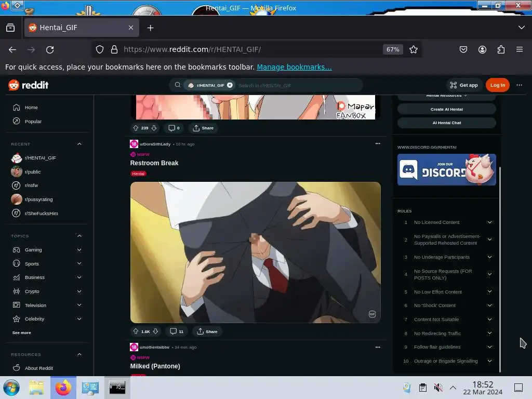Viewport: 532px width, 399px height.
Task: Collapse the TOPICS section
Action: pyautogui.click(x=79, y=236)
